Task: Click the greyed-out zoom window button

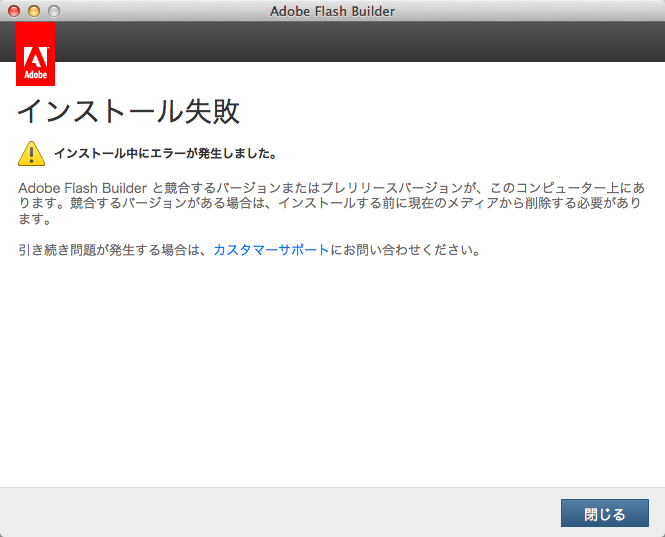Action: pyautogui.click(x=54, y=11)
